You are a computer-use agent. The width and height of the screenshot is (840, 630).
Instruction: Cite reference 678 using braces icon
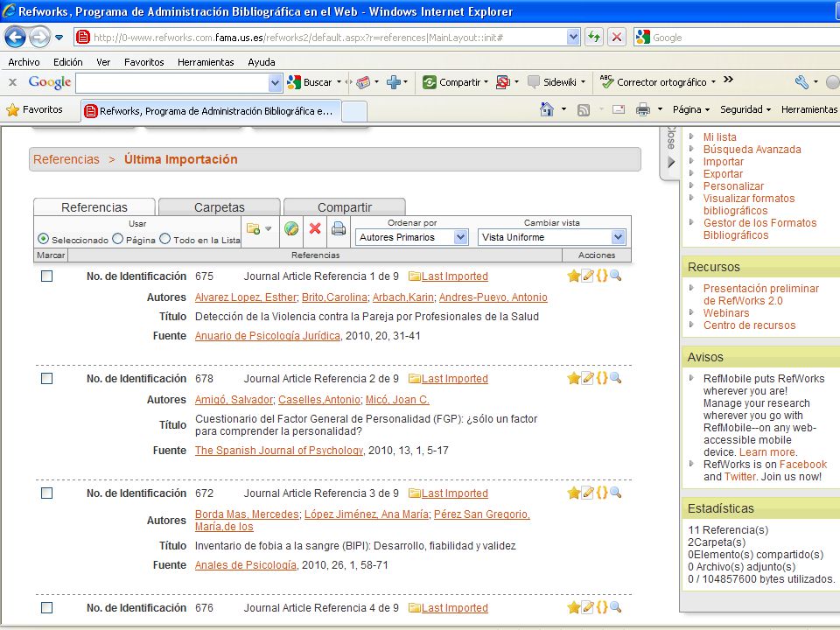coord(602,378)
